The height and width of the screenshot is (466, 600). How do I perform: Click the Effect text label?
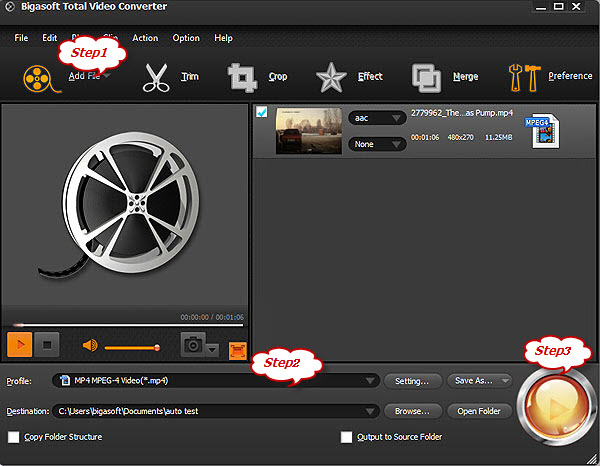coord(370,77)
